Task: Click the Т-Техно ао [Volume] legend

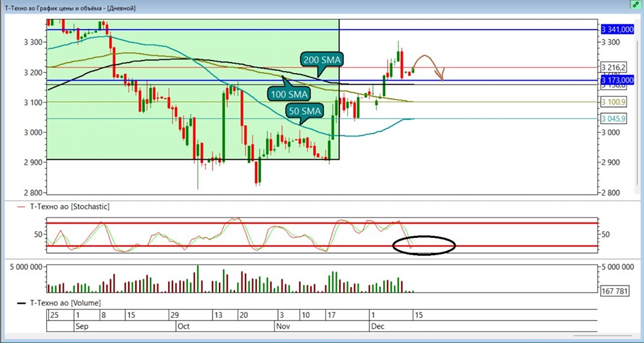Action: coord(59,303)
